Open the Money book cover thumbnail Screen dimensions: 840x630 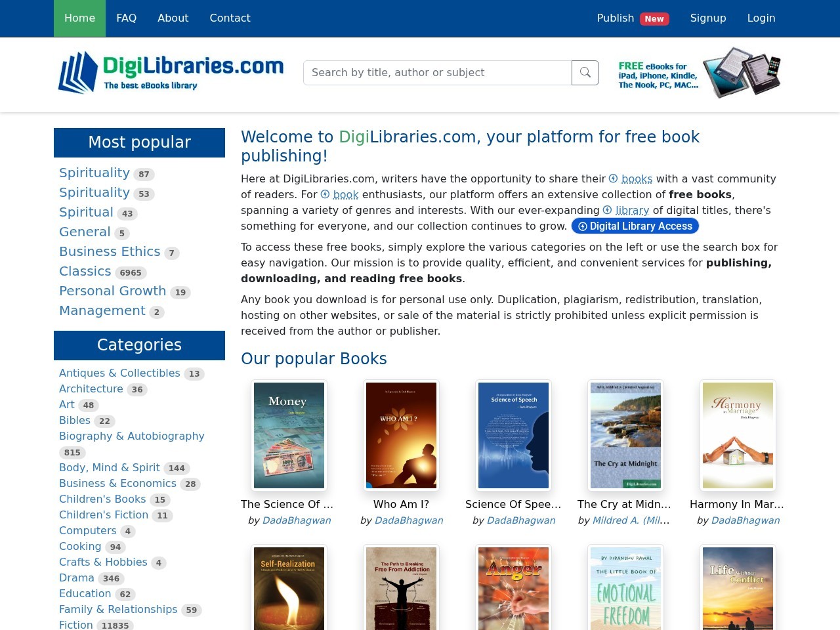(289, 435)
